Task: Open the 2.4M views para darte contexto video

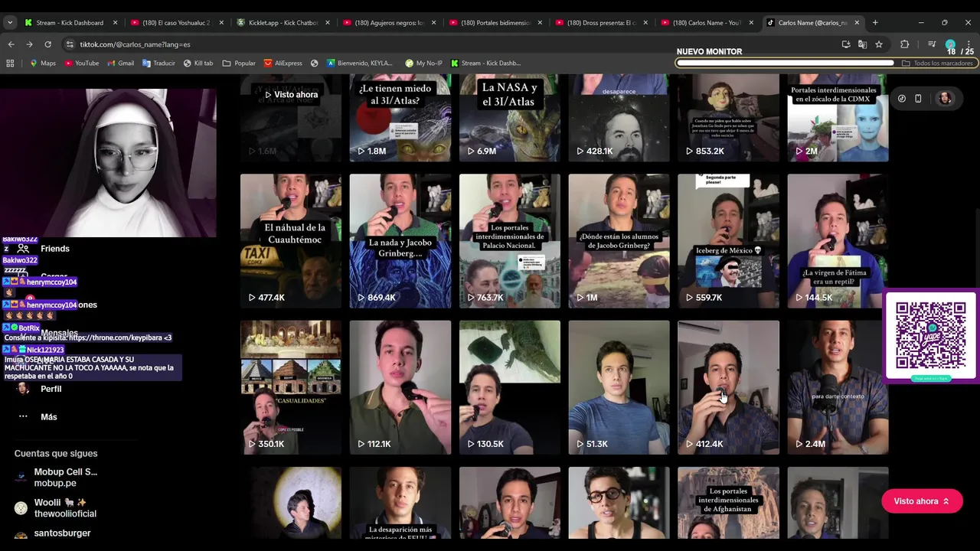Action: coord(838,387)
